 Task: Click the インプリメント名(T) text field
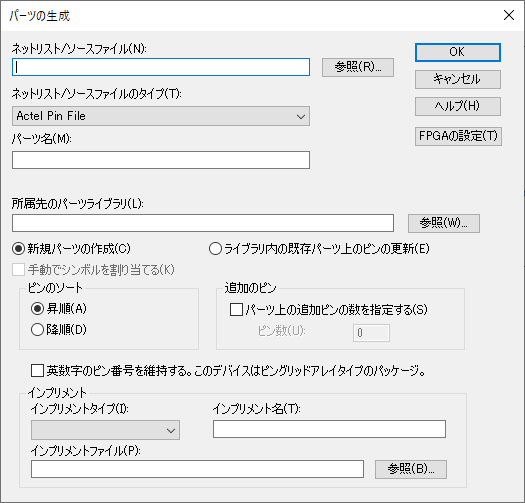coord(329,429)
